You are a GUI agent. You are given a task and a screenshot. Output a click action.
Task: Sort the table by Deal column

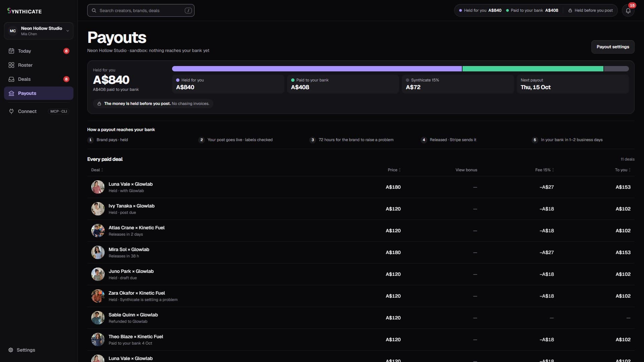pyautogui.click(x=97, y=170)
